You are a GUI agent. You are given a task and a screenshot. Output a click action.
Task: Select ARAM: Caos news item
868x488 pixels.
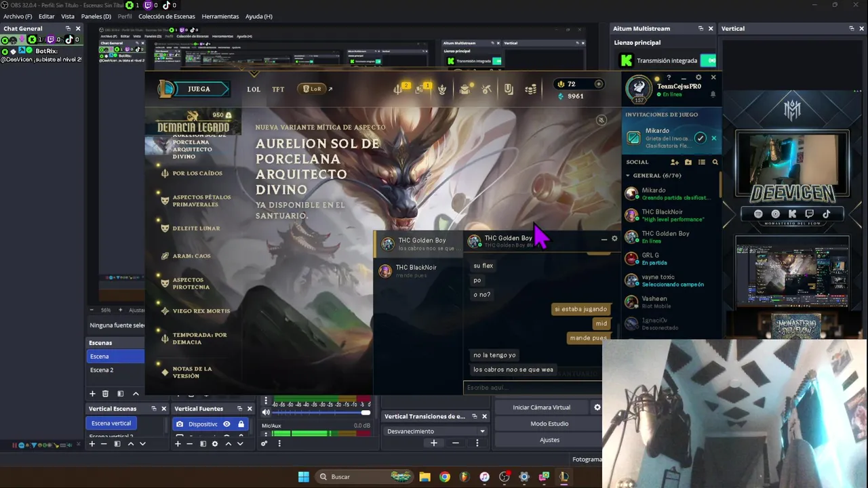pyautogui.click(x=191, y=256)
